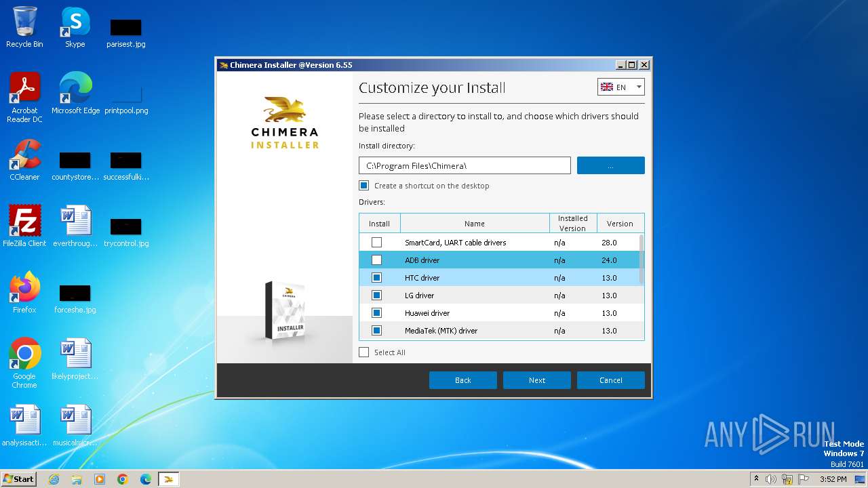The image size is (868, 488).
Task: Select the 'ADB driver' row name
Action: (x=422, y=260)
